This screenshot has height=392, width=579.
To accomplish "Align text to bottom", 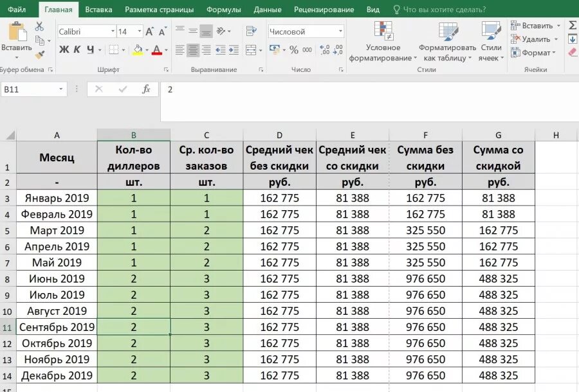I will 206,31.
